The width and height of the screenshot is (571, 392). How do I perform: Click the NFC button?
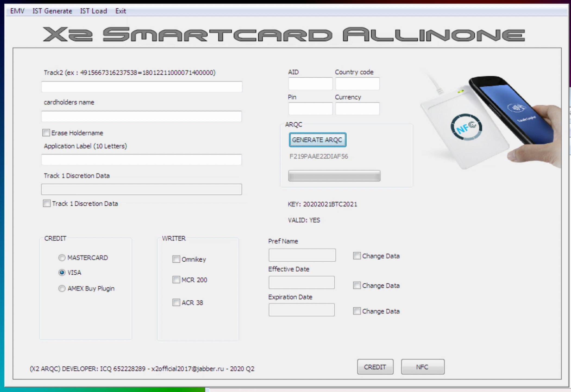[422, 367]
